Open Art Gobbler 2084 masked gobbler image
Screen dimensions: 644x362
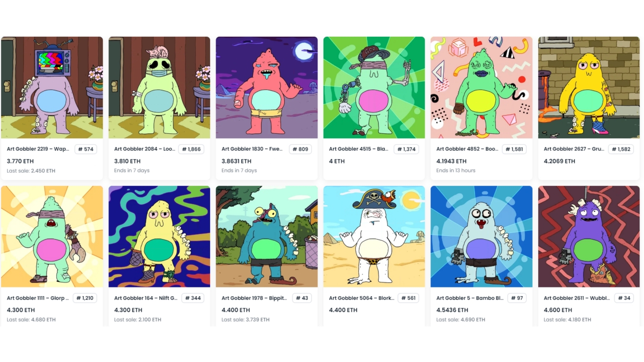coord(159,87)
